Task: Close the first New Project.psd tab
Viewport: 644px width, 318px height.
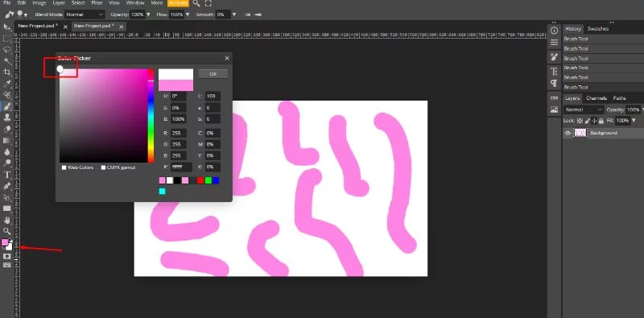Action: [x=65, y=26]
